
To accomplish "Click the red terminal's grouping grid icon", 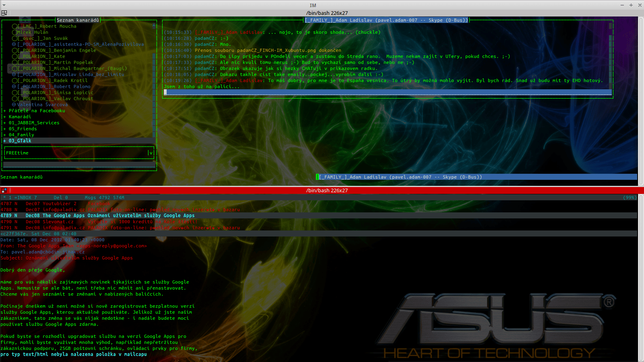I will point(4,190).
